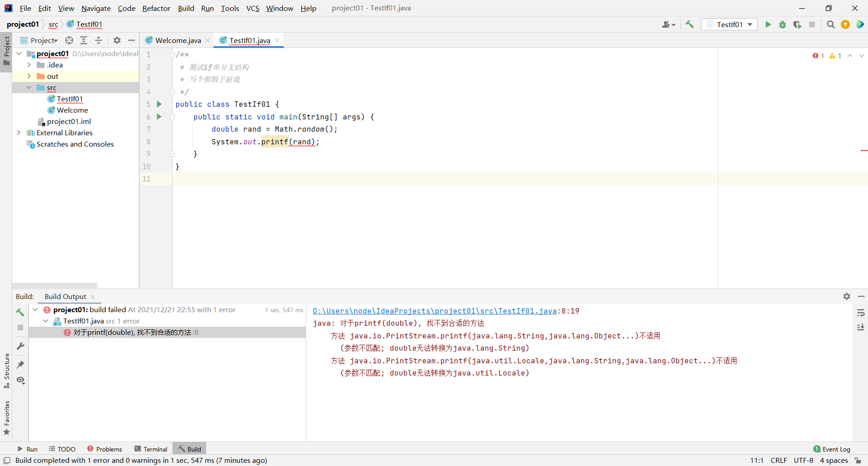Expand External Libraries node
The image size is (868, 466).
click(19, 133)
